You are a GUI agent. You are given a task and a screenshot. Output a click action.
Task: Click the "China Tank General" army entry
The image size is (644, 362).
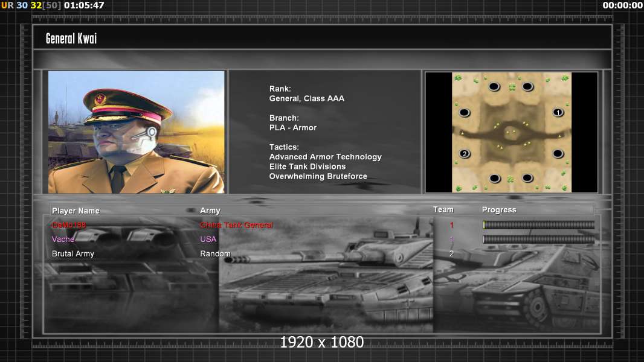[x=236, y=225]
